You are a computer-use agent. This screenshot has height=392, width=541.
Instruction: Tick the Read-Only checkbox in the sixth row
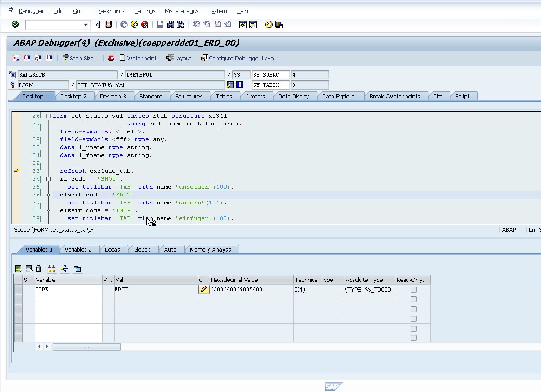tap(413, 338)
